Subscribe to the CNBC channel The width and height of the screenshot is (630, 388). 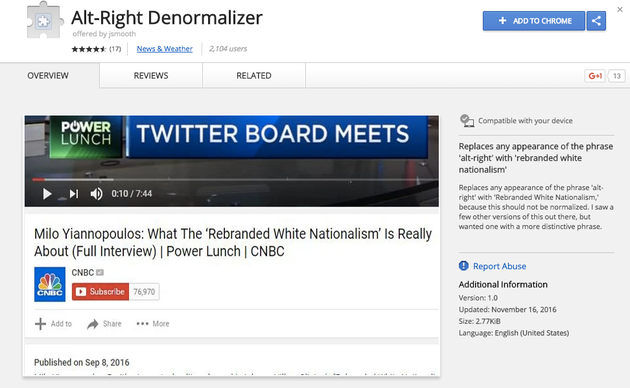click(x=100, y=292)
